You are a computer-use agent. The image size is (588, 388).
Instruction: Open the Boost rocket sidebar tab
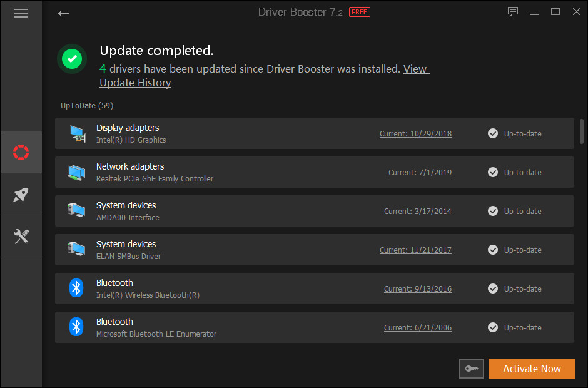click(x=21, y=194)
